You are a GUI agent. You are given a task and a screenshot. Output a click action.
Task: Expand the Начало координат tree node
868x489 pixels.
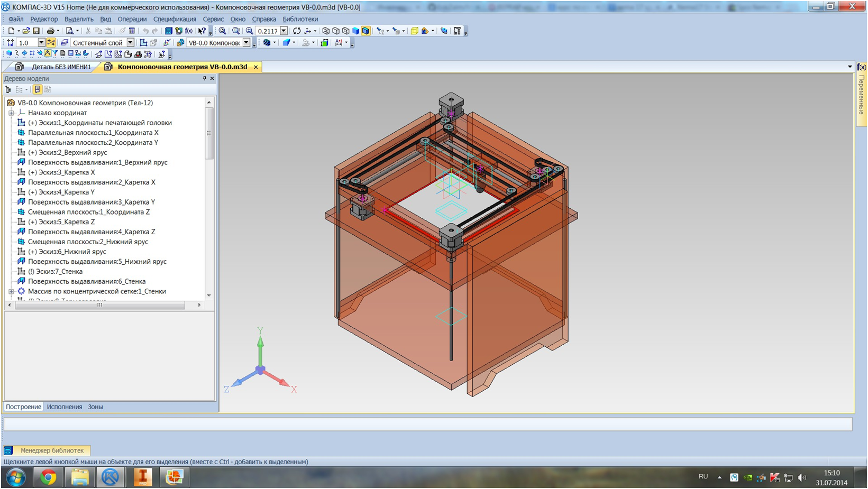11,113
